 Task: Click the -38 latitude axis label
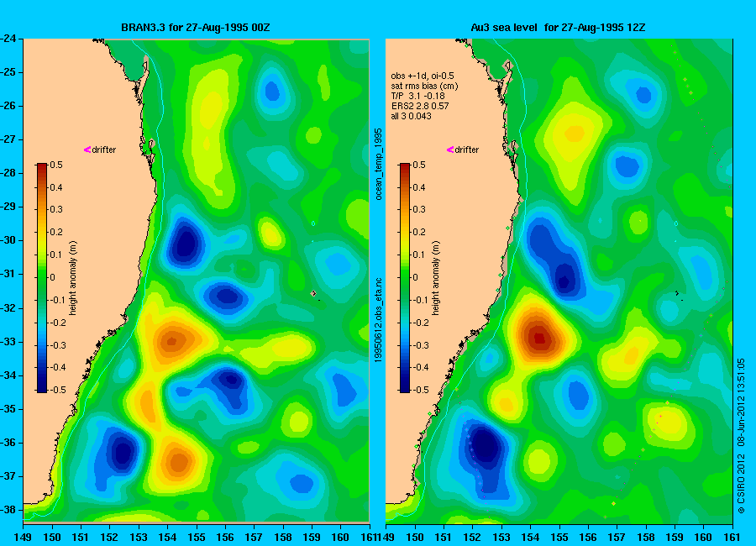pos(8,510)
